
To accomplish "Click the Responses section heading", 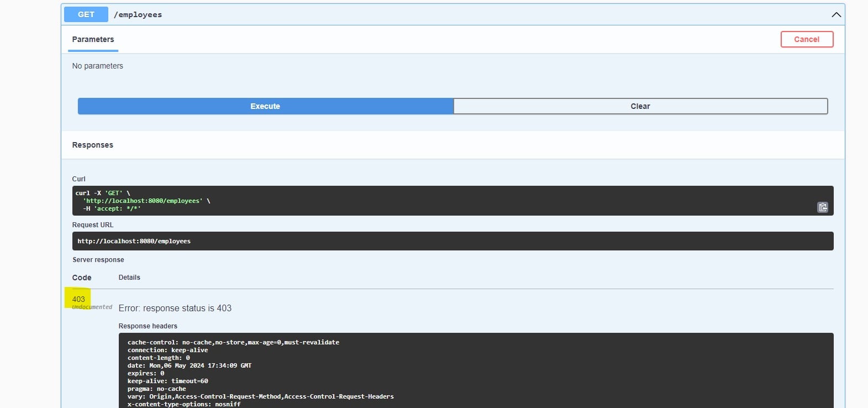I will point(93,145).
